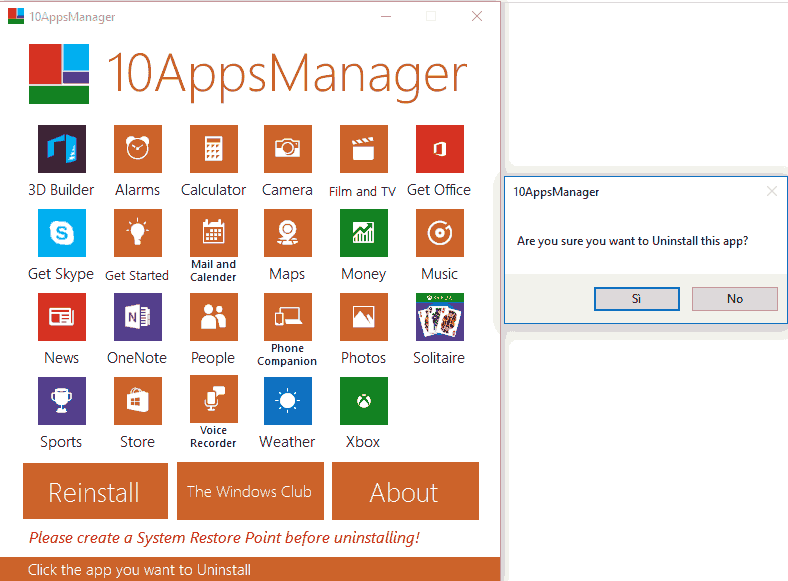This screenshot has width=788, height=581.
Task: Open The Windows Club link button
Action: point(250,491)
